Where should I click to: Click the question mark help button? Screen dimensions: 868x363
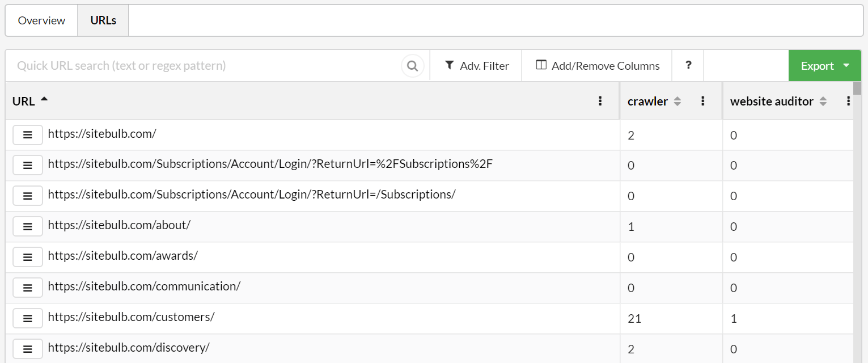click(x=688, y=65)
